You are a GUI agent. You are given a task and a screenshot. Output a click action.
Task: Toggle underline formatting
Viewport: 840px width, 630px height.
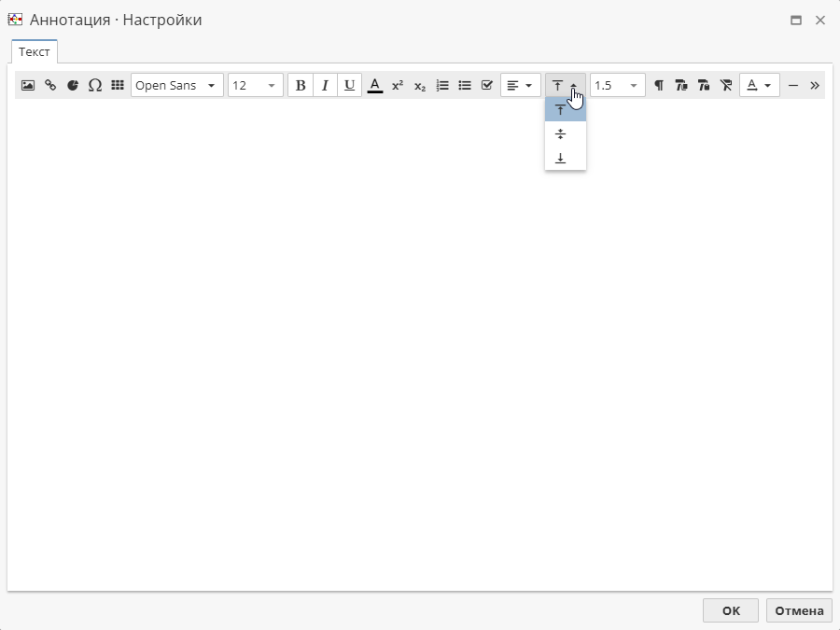click(x=349, y=85)
